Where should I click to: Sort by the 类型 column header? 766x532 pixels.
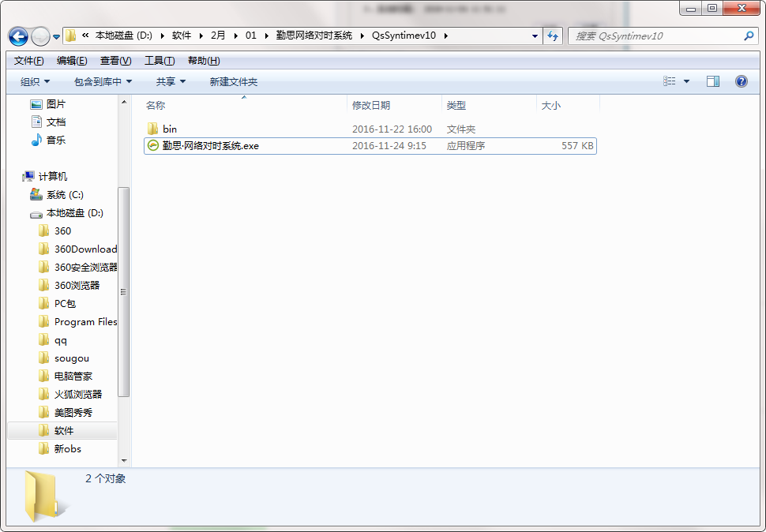(456, 105)
